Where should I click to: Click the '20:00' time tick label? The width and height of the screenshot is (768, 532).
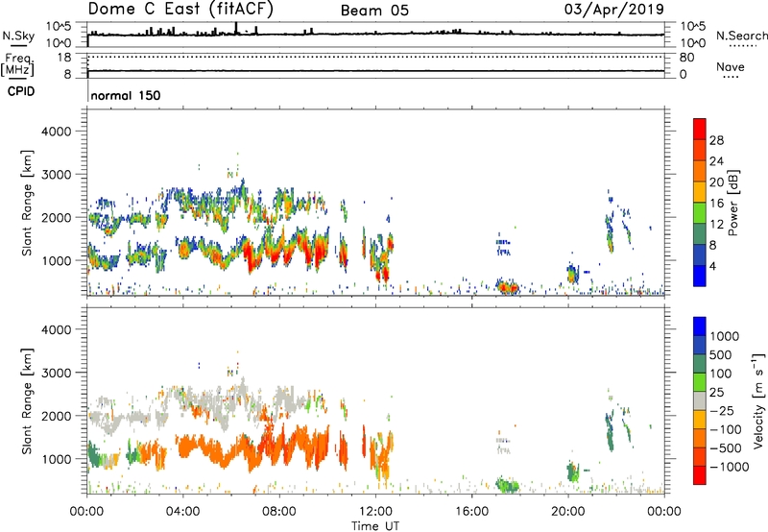(x=568, y=512)
